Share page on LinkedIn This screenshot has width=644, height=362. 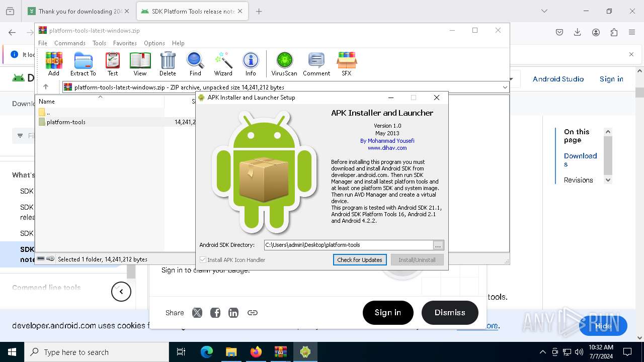click(233, 313)
